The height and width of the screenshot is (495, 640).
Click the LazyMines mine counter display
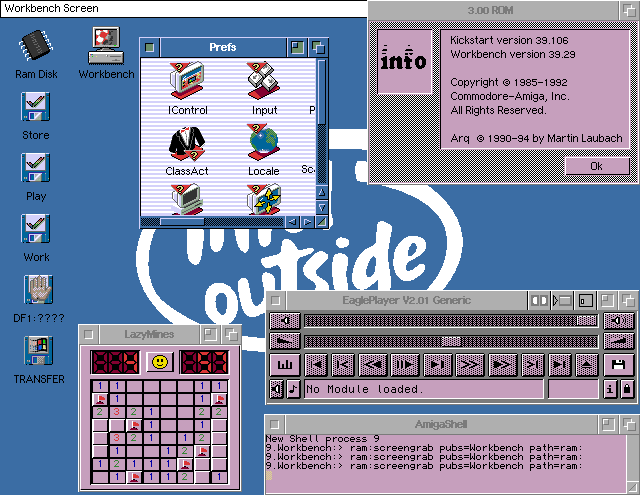pos(115,362)
